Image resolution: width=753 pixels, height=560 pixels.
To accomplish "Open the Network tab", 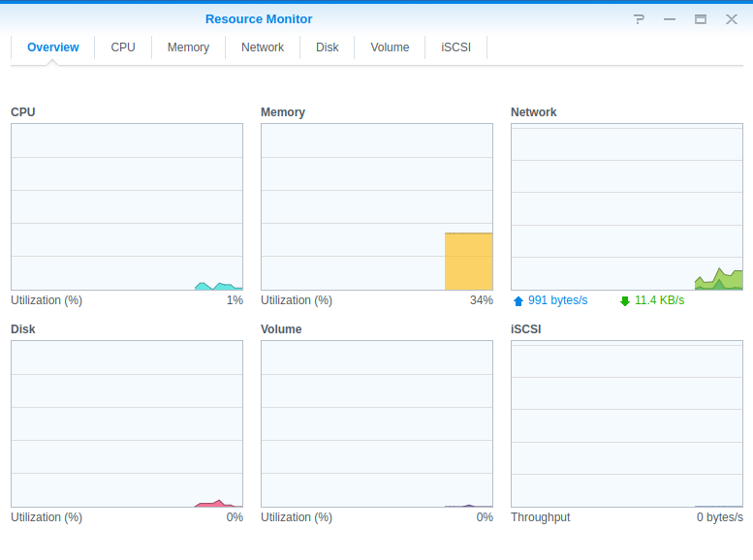I will coord(263,47).
